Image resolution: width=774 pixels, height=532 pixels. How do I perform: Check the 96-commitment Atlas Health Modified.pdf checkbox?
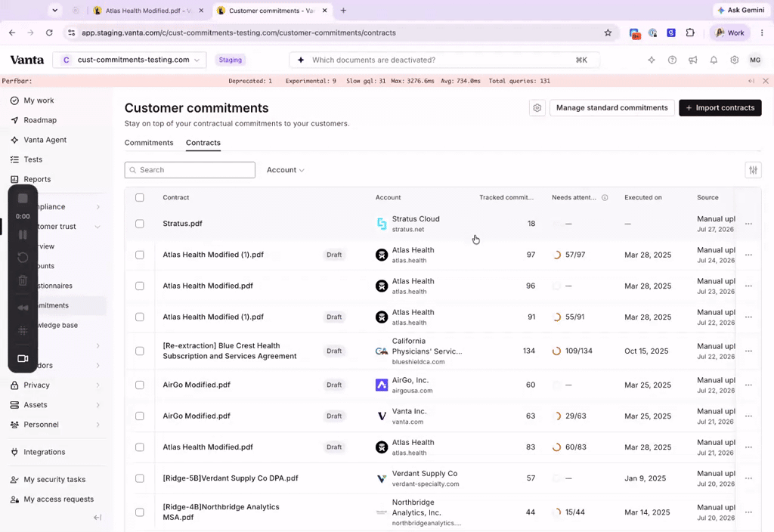(x=140, y=286)
